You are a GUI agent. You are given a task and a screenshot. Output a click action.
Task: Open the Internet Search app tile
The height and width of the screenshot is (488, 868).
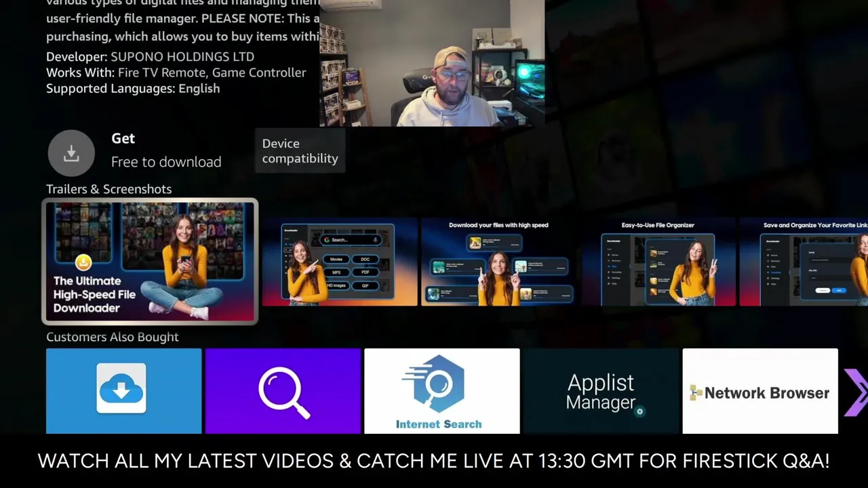pyautogui.click(x=442, y=391)
